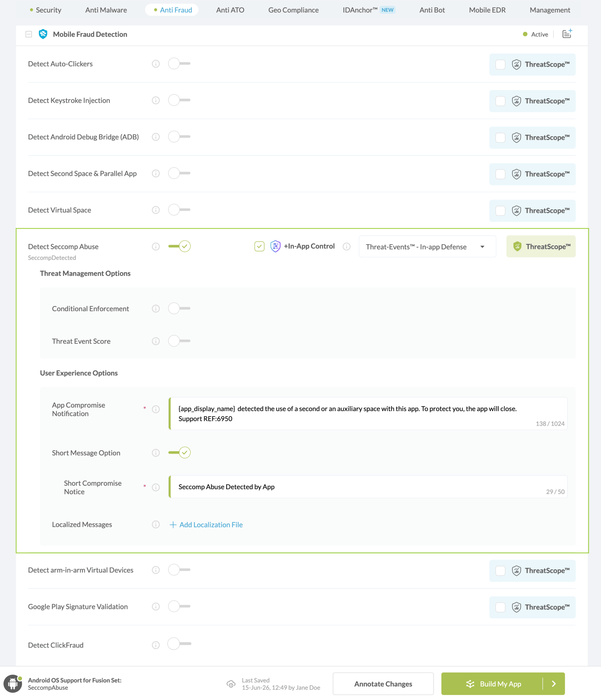Click info icon for Detect Second Space & Parallel App
The width and height of the screenshot is (601, 700).
tap(156, 173)
